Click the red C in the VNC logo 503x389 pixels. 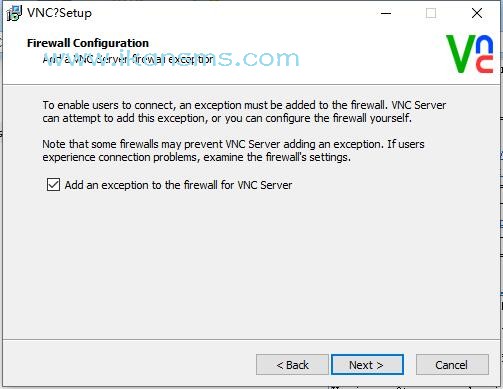[x=485, y=64]
